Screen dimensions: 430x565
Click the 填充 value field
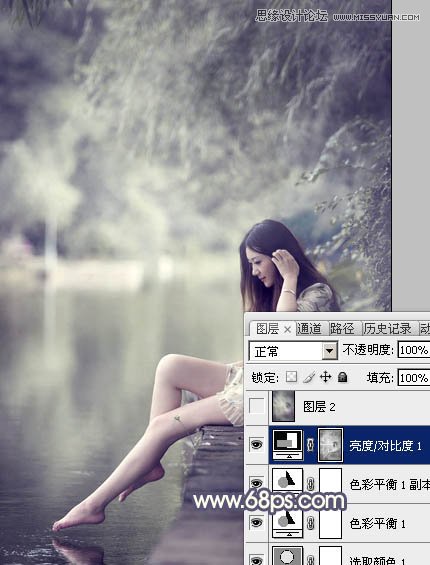(414, 378)
